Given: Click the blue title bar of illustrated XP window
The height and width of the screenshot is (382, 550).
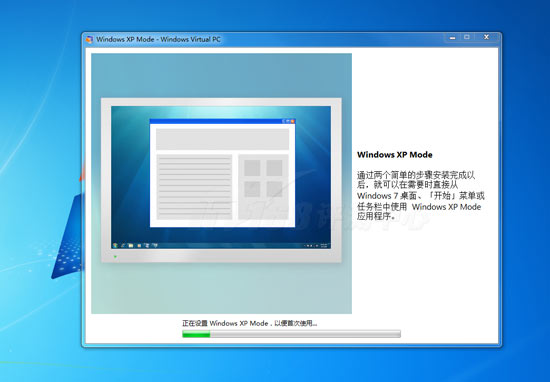Looking at the screenshot, I should click(x=222, y=121).
